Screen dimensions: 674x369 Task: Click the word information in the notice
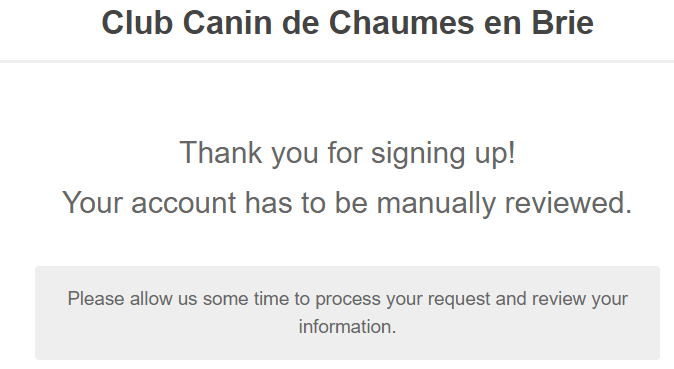coord(347,327)
